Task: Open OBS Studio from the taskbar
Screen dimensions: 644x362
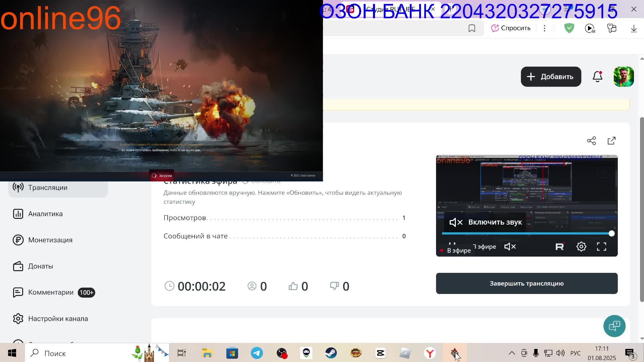Action: coord(281,353)
